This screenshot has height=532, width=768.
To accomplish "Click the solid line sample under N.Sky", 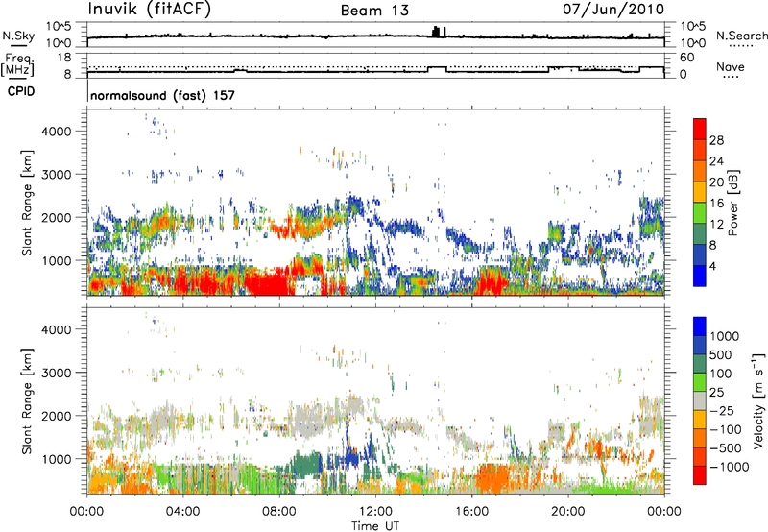I will [18, 45].
